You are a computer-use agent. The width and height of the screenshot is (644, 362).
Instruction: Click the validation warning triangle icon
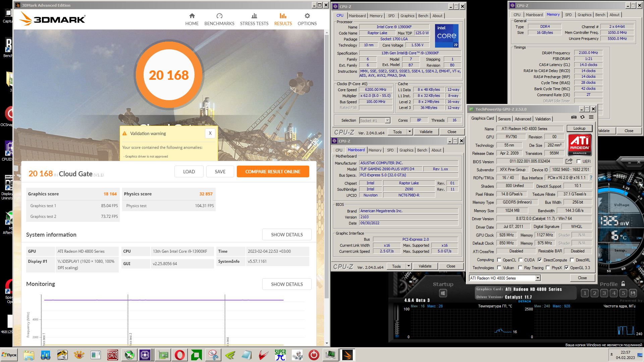tap(125, 133)
